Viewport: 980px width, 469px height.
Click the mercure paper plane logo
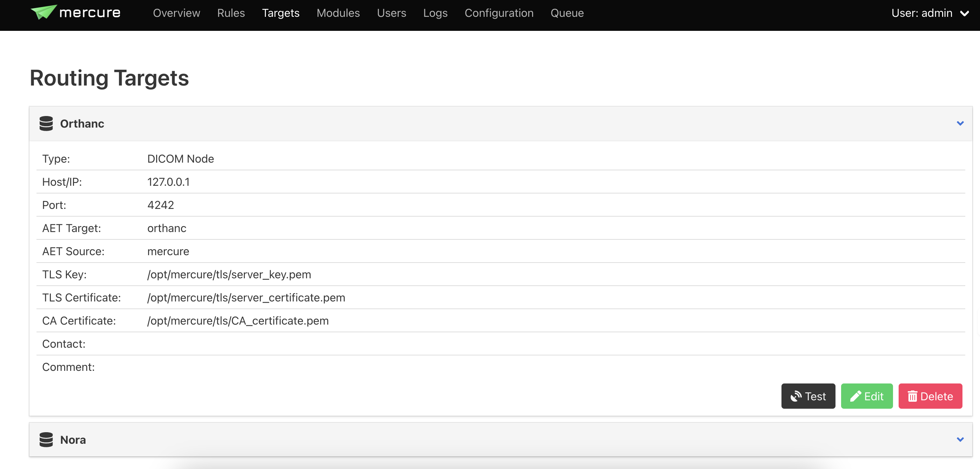click(x=44, y=12)
